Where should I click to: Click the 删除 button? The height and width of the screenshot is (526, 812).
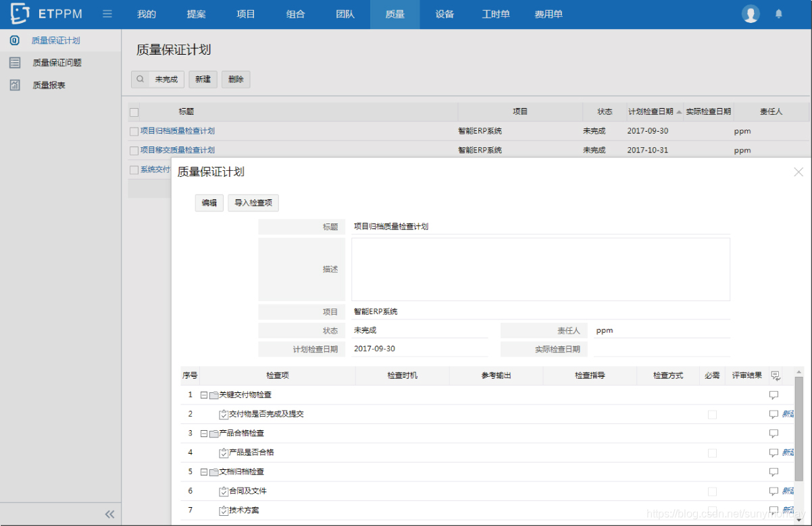(236, 79)
